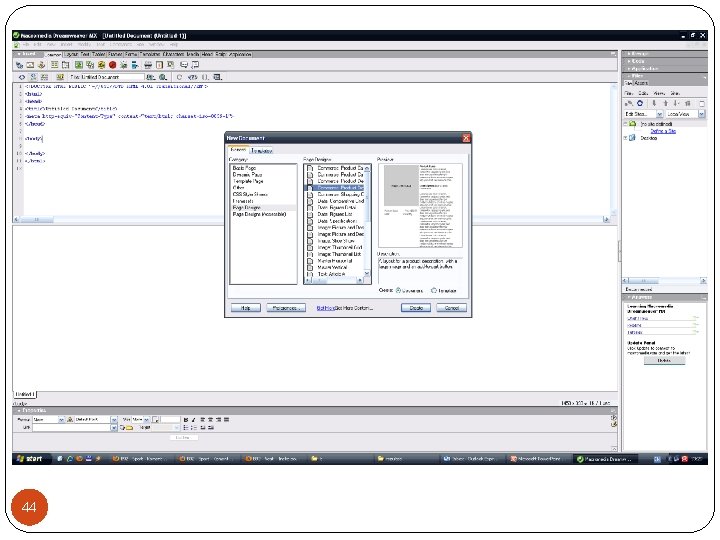Open the Forms tab of Insert bar
720x540 pixels.
pos(131,54)
